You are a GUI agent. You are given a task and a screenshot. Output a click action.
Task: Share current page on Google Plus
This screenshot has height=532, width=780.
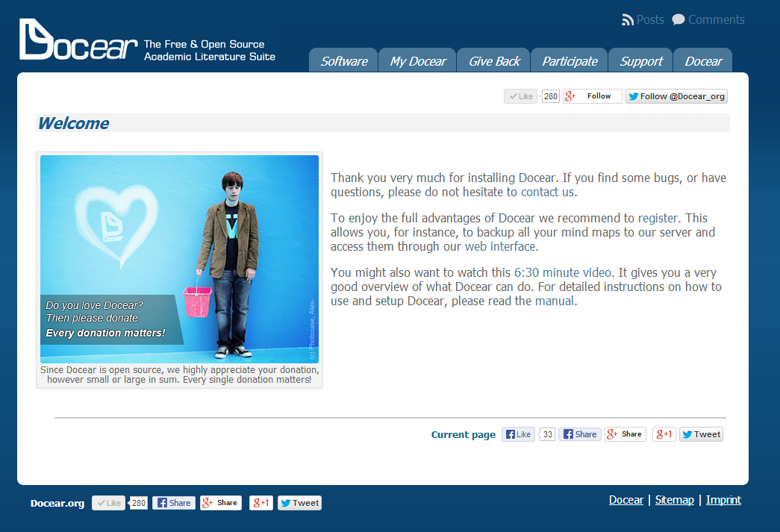click(x=625, y=434)
